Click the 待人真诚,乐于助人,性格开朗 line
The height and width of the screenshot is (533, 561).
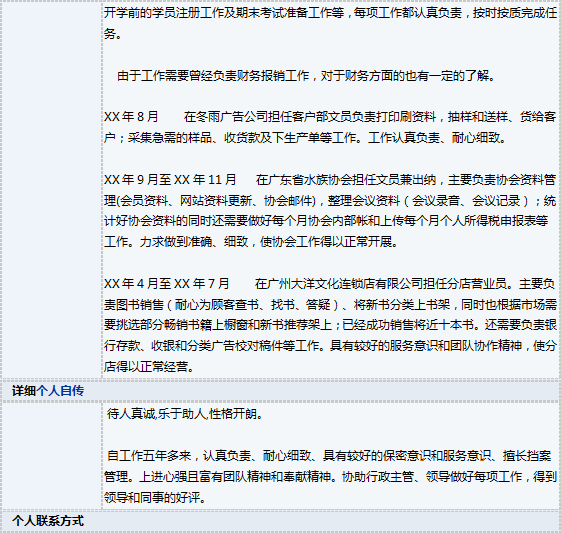(x=185, y=414)
